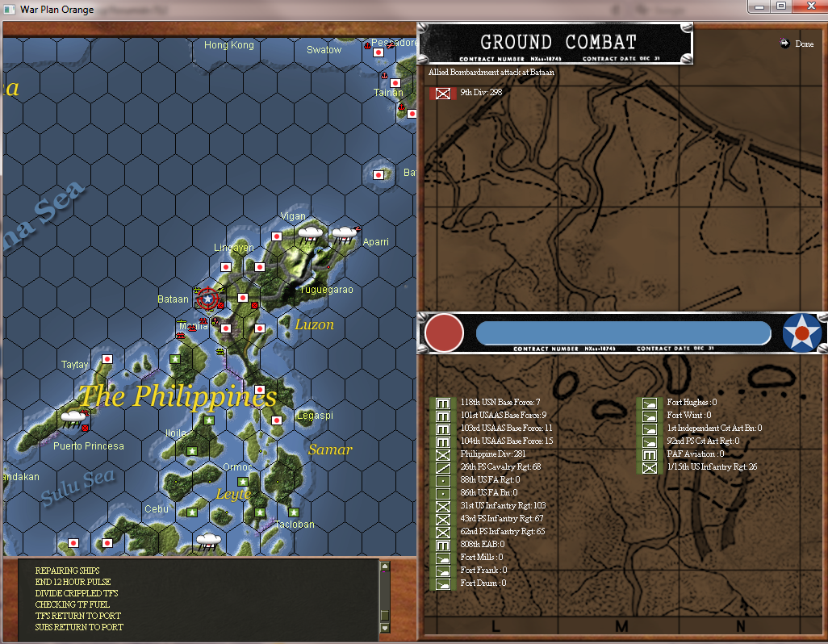Click the message log scroll up arrow
The height and width of the screenshot is (644, 828).
coord(385,567)
